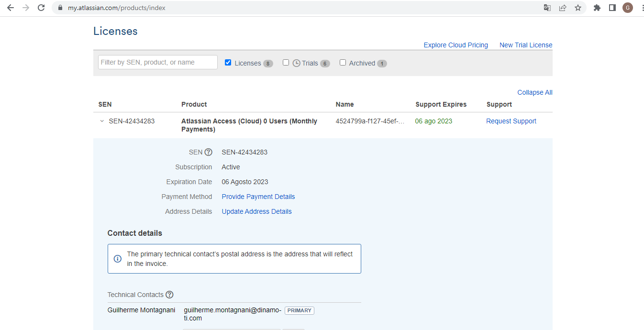Open the site security lock info
The height and width of the screenshot is (330, 644).
click(x=60, y=8)
